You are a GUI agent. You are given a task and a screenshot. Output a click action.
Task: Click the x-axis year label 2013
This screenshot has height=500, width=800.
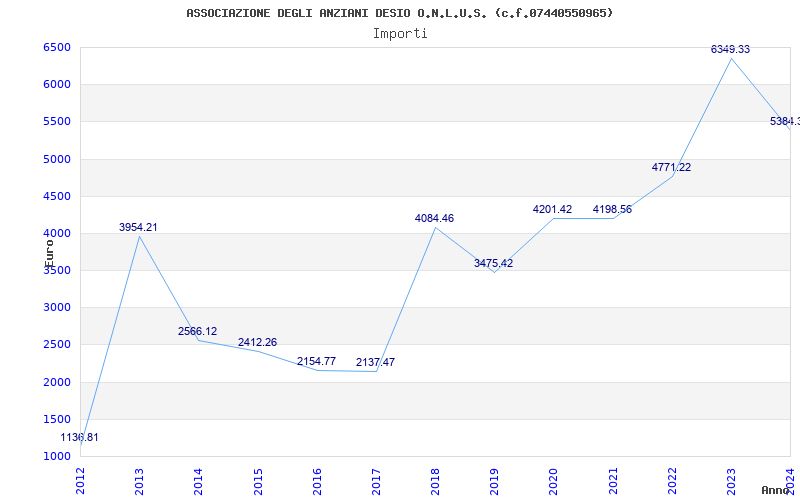coord(139,481)
